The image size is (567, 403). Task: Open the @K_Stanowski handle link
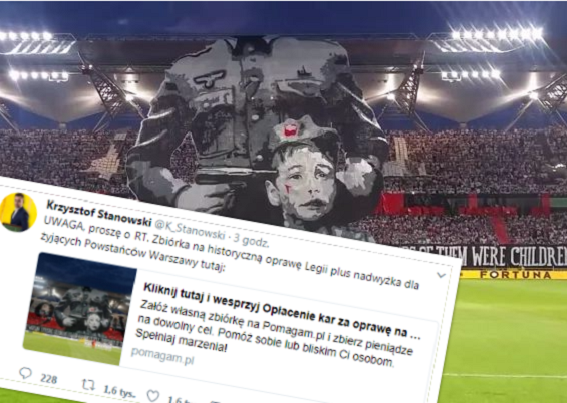(x=190, y=230)
